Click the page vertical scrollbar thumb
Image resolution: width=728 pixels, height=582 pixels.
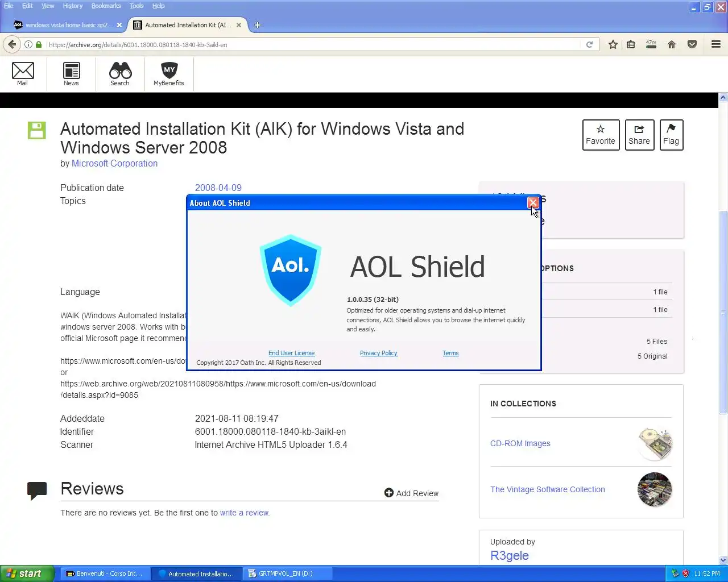(723, 313)
